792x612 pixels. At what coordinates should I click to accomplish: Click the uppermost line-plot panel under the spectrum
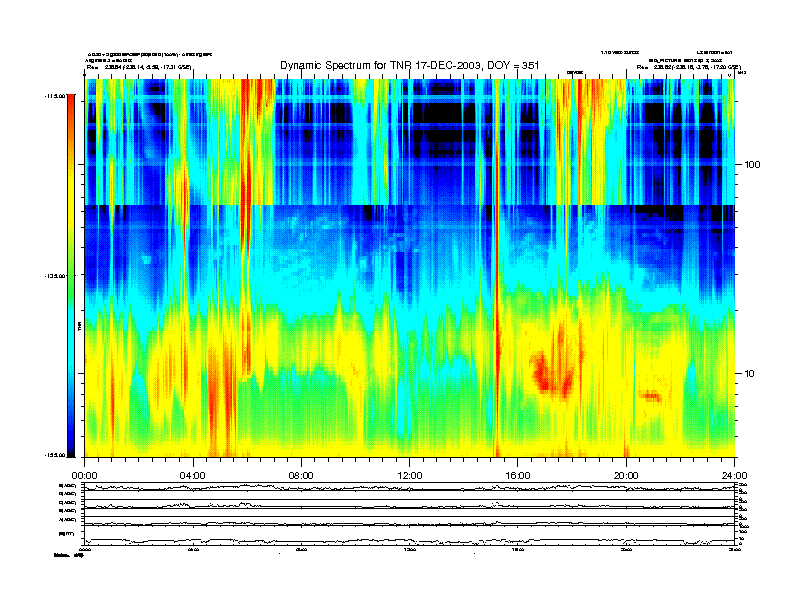(x=409, y=487)
